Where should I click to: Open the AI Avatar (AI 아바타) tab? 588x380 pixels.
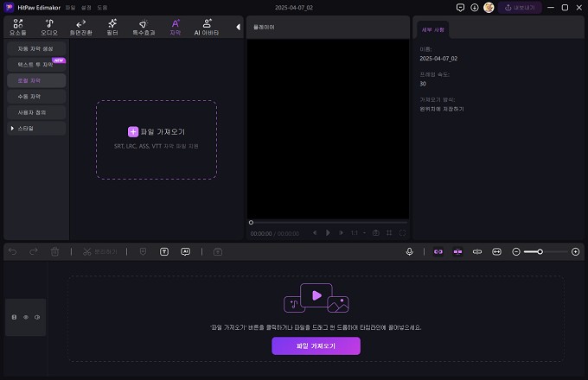(207, 28)
